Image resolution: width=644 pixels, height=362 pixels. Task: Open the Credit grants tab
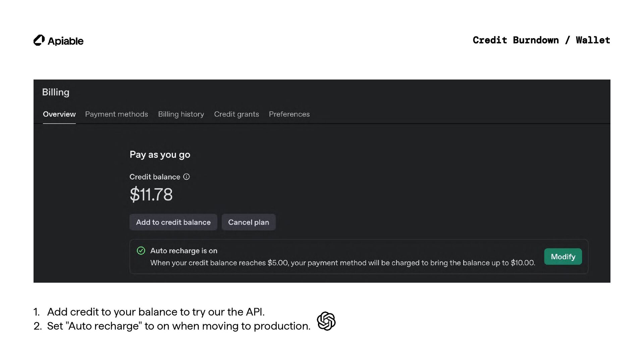click(236, 114)
